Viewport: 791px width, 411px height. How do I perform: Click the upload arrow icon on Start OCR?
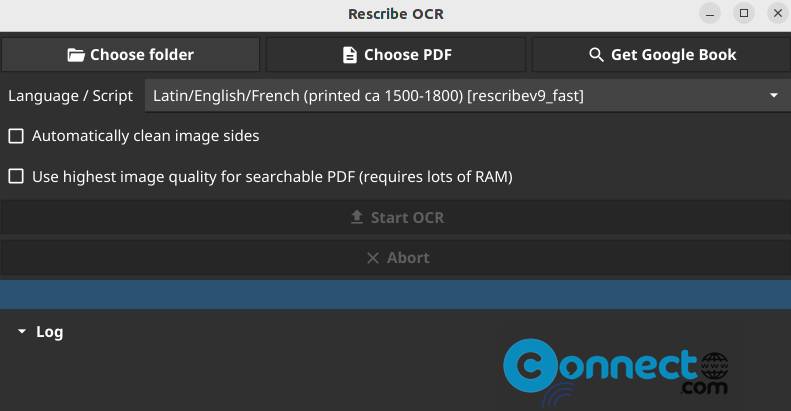357,217
